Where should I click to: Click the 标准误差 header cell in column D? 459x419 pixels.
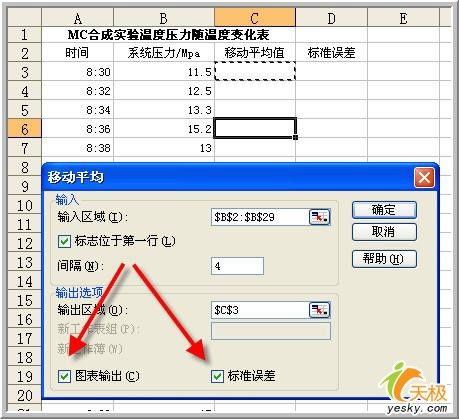tap(331, 53)
